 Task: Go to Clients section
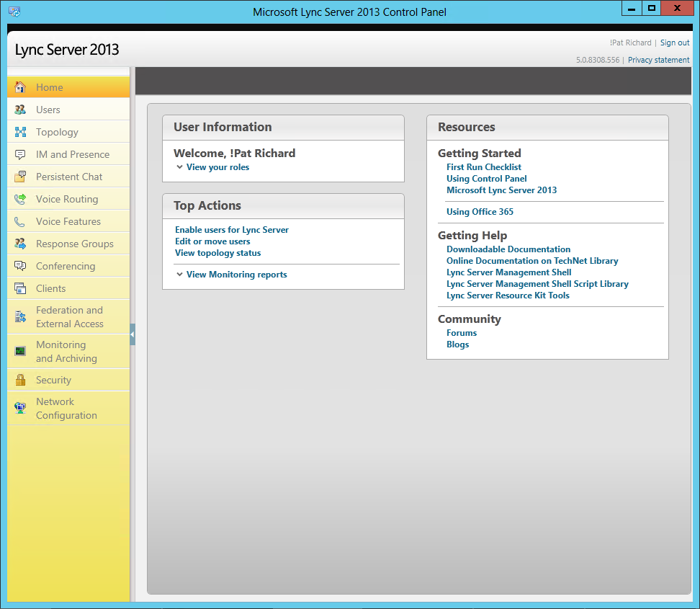click(x=68, y=288)
